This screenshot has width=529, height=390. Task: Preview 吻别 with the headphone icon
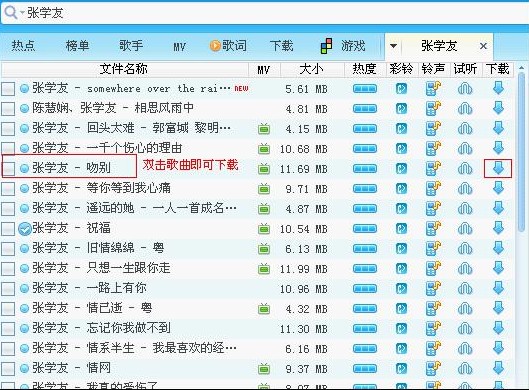click(x=465, y=168)
